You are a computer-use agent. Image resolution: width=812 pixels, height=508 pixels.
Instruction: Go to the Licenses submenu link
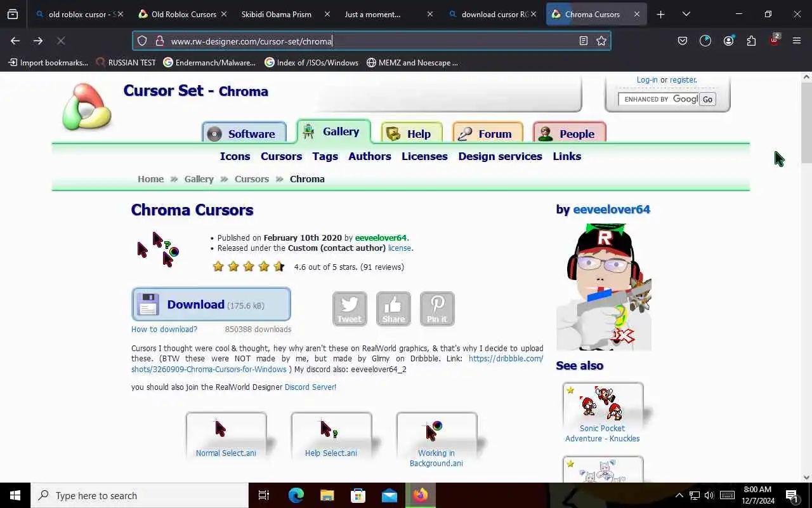[x=424, y=156]
